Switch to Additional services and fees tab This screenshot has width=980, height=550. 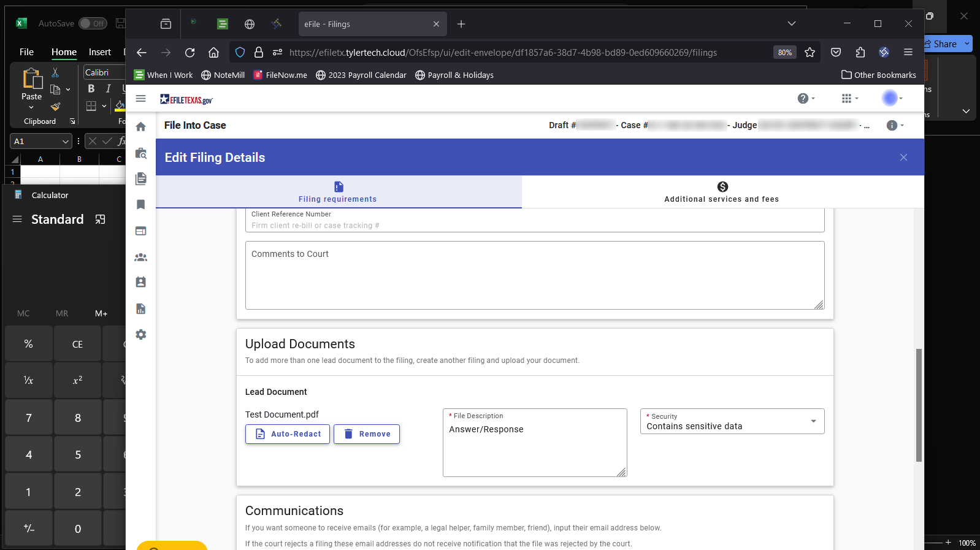(722, 192)
